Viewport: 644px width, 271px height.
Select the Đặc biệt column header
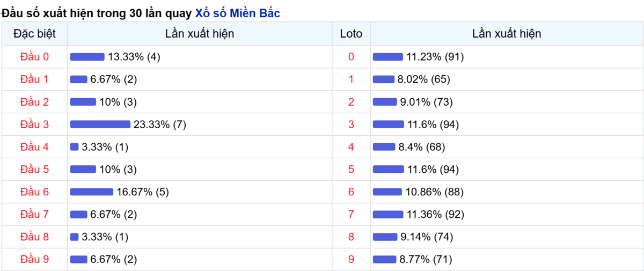pos(34,34)
